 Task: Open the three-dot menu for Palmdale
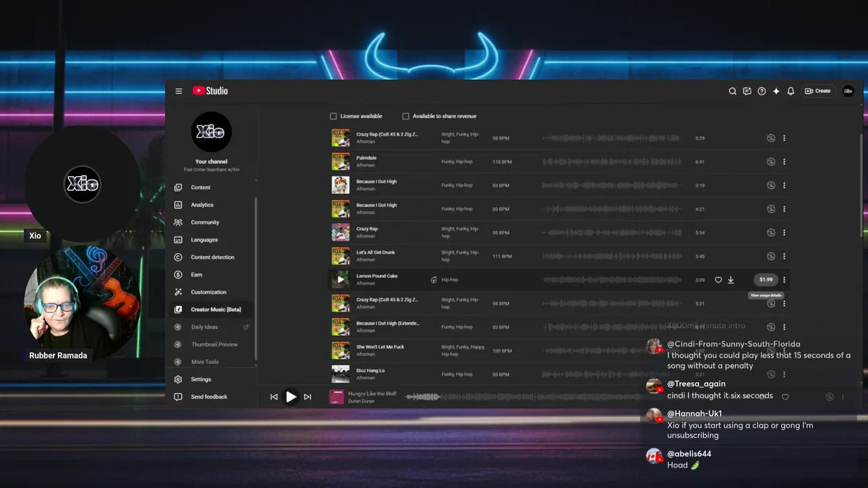pyautogui.click(x=785, y=162)
